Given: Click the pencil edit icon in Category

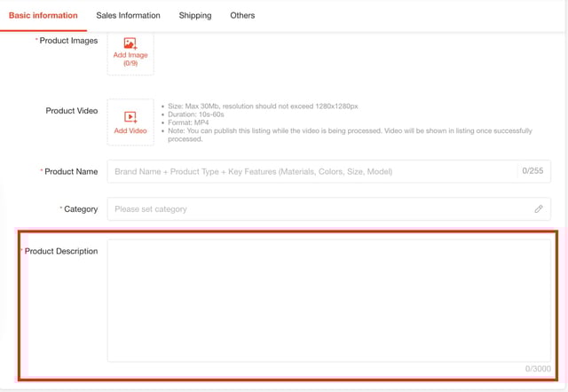Looking at the screenshot, I should coord(539,209).
